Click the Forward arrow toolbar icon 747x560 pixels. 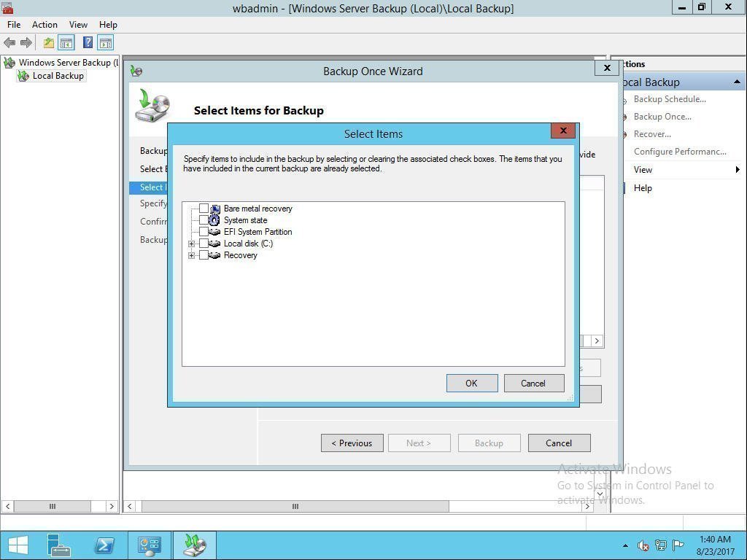(x=26, y=43)
